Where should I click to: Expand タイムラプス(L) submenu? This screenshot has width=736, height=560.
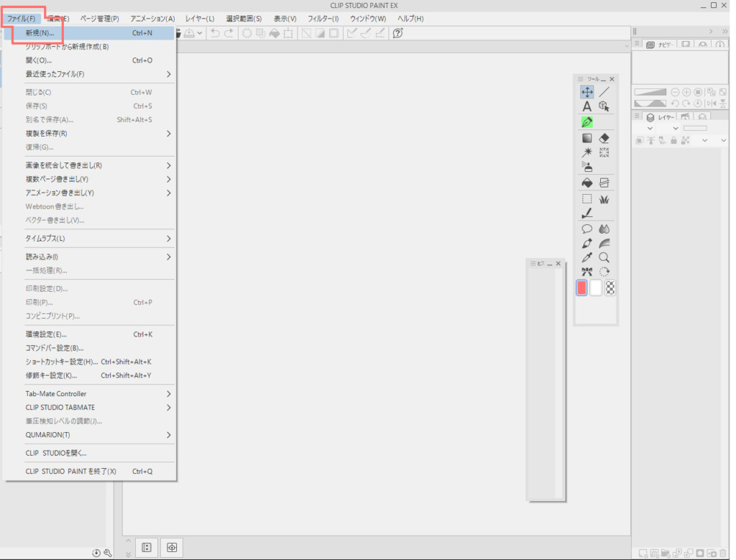(89, 239)
